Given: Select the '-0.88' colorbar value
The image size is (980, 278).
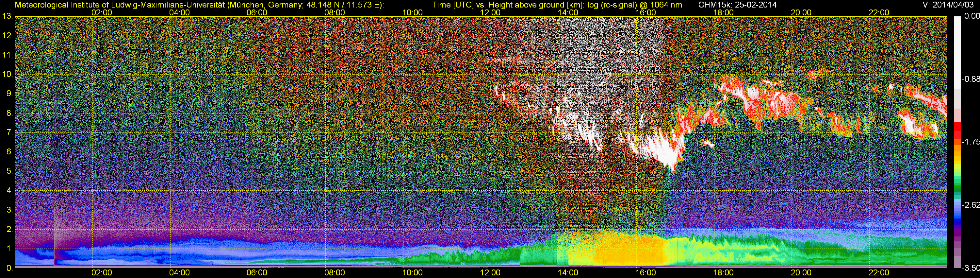Looking at the screenshot, I should pyautogui.click(x=970, y=79).
